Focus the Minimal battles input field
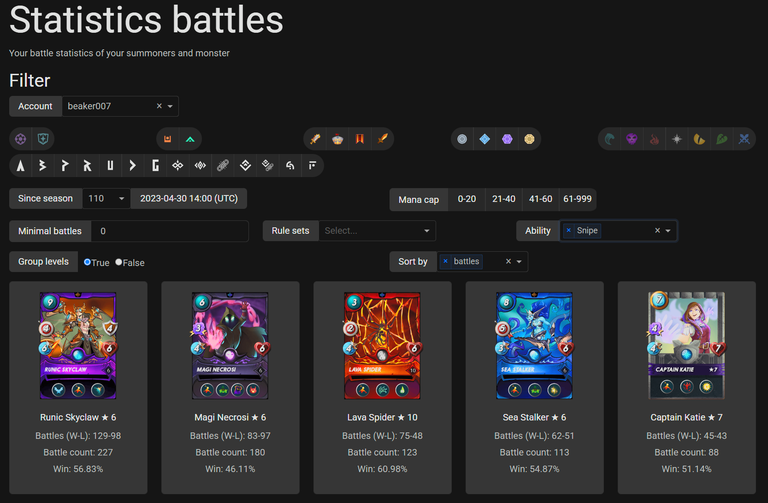This screenshot has height=503, width=768. tap(169, 231)
